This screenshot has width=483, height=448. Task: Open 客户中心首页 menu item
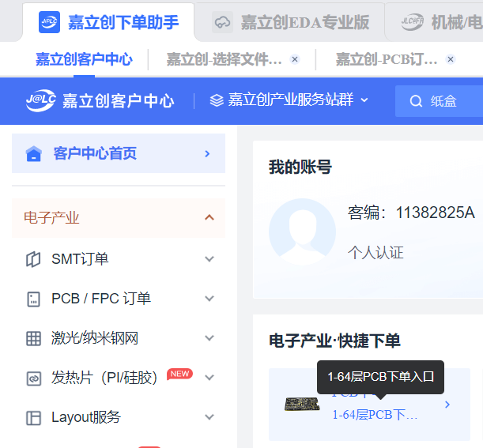click(x=119, y=153)
